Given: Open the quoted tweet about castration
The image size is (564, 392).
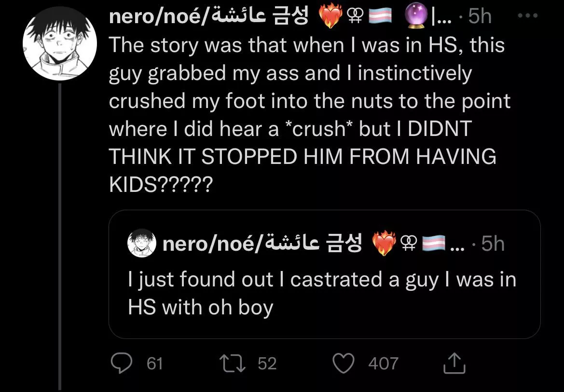Looking at the screenshot, I should click(323, 292).
